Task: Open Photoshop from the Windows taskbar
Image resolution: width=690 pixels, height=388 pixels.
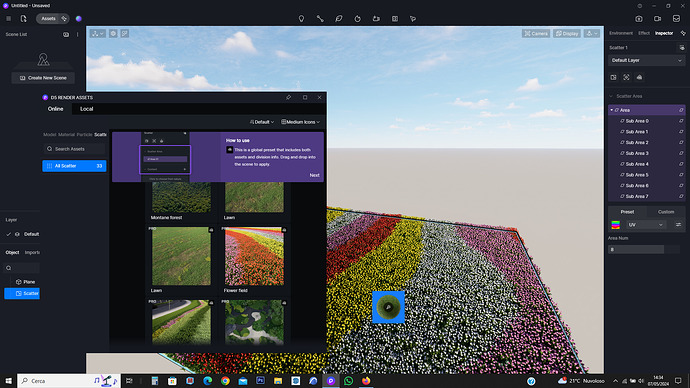Action: (261, 381)
